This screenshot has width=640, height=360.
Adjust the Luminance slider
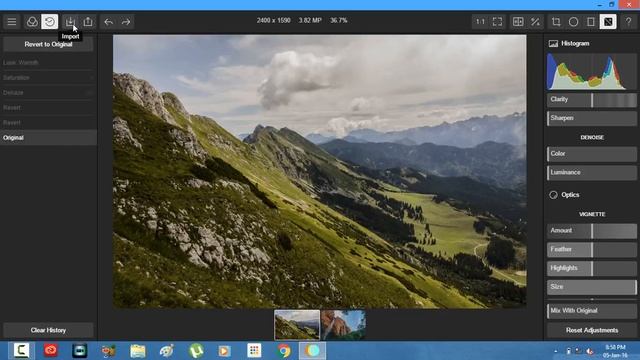point(592,173)
